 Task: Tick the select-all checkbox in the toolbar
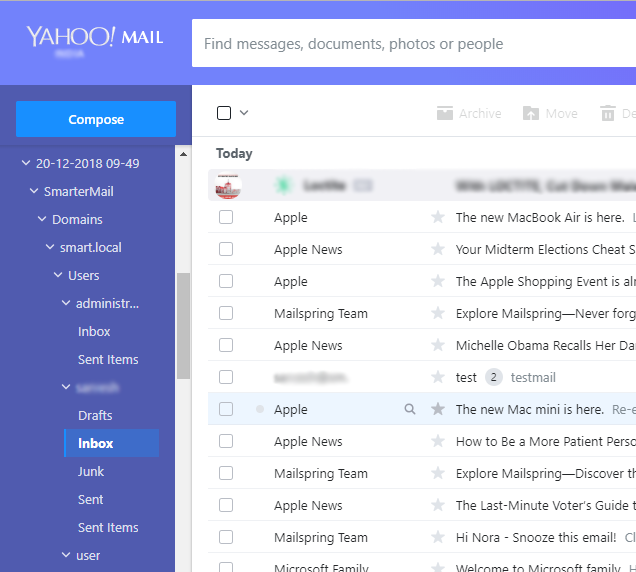(224, 113)
